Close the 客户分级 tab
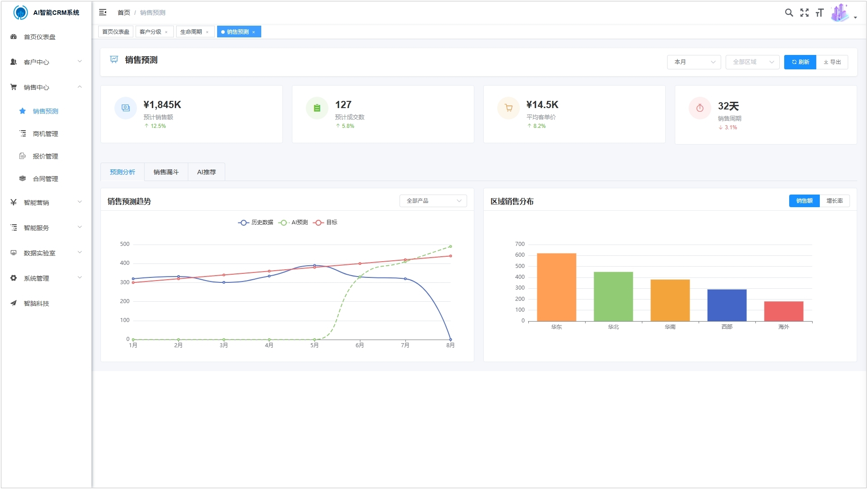The height and width of the screenshot is (490, 868). (x=166, y=32)
